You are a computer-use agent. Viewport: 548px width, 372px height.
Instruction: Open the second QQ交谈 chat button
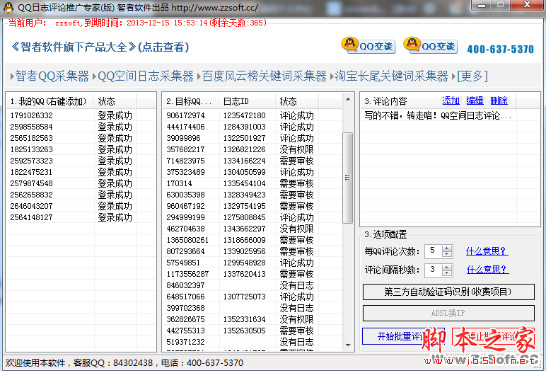click(x=431, y=46)
